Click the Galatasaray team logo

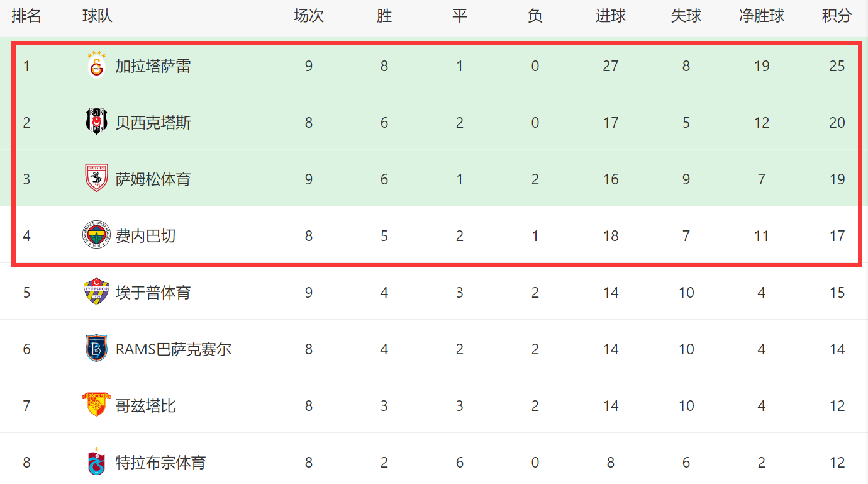pos(97,65)
